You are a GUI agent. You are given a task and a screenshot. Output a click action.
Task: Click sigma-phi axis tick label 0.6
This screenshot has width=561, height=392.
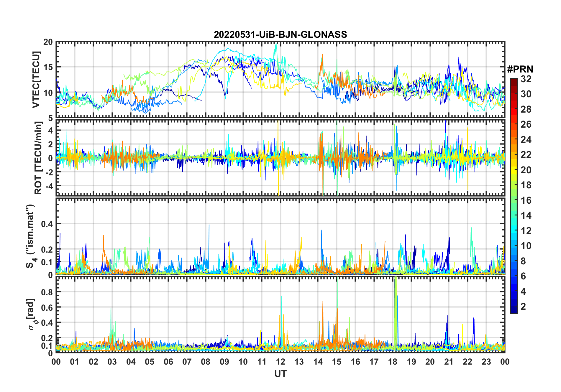click(x=47, y=307)
